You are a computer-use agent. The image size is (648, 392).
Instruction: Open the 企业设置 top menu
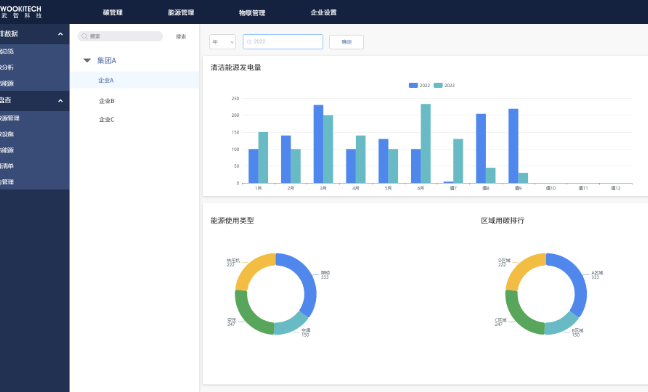pyautogui.click(x=324, y=12)
